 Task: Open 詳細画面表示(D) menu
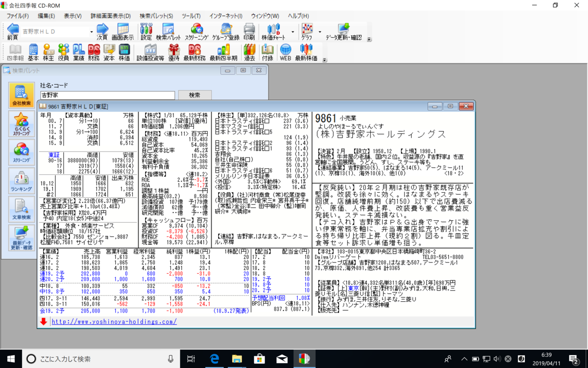(x=111, y=16)
